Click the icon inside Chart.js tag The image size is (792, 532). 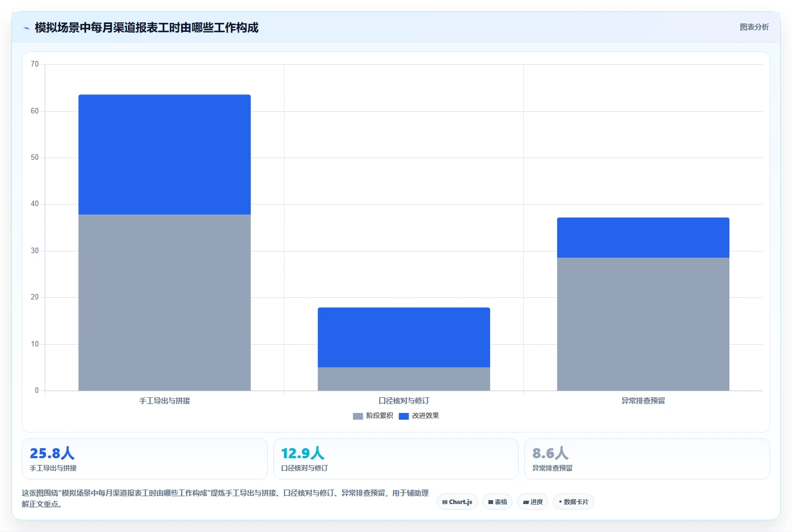coord(445,502)
